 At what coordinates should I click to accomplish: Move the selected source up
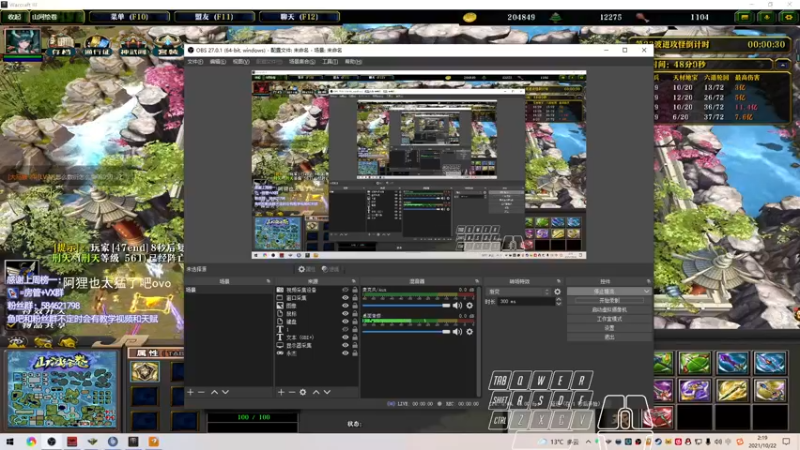(316, 392)
